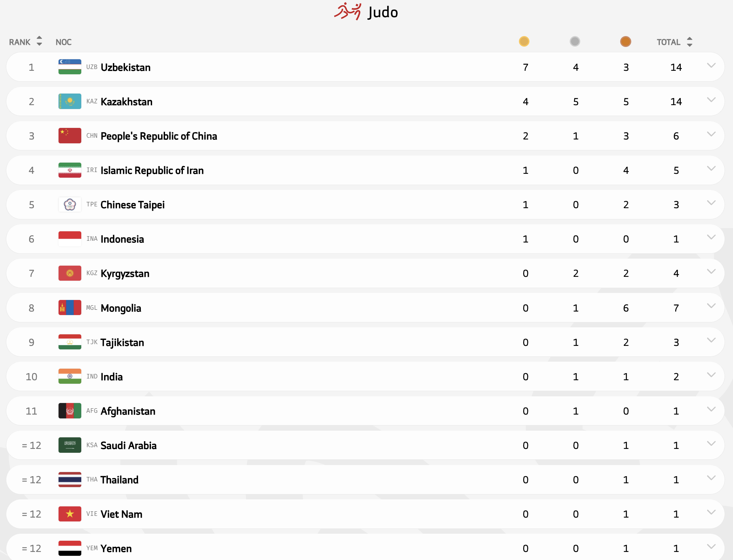The width and height of the screenshot is (733, 560).
Task: Sort the table by TOTAL arrows
Action: (690, 42)
